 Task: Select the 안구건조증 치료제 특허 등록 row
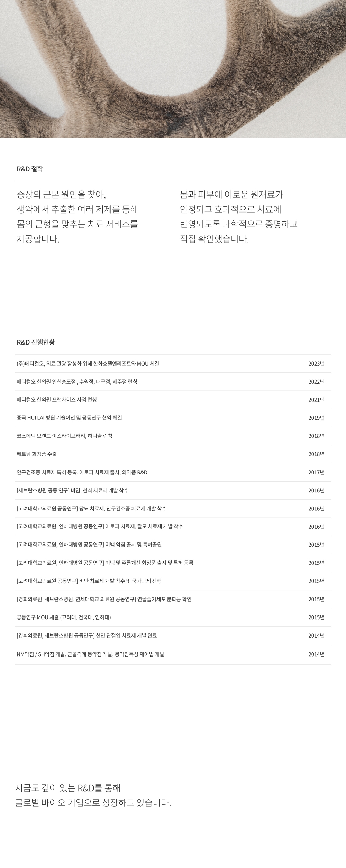pyautogui.click(x=173, y=472)
